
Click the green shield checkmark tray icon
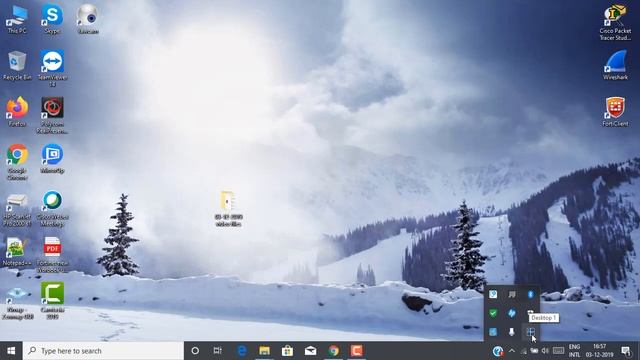click(x=493, y=313)
